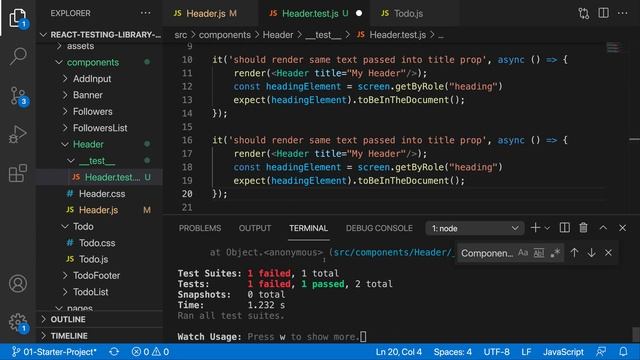Screen dimensions: 640x360
Task: Kill the terminal with trash icon
Action: 583,228
